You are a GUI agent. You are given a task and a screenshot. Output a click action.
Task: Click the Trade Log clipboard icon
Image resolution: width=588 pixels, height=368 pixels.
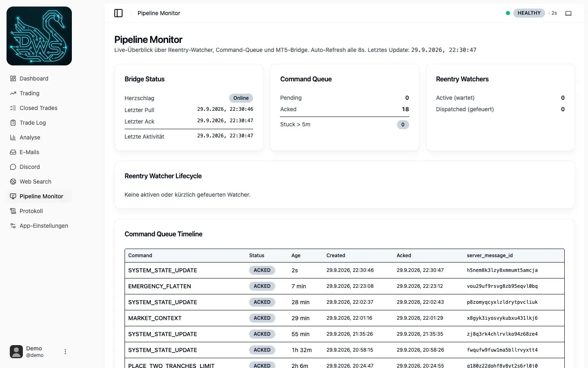pos(13,123)
